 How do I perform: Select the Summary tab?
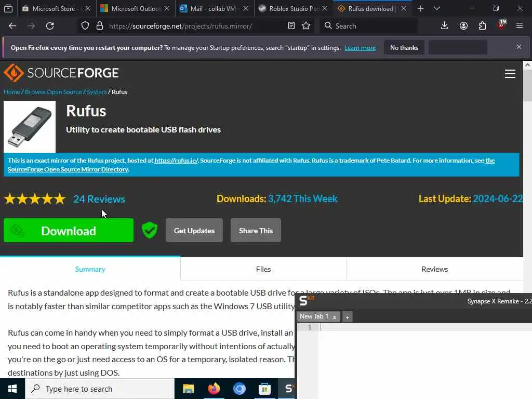click(90, 269)
